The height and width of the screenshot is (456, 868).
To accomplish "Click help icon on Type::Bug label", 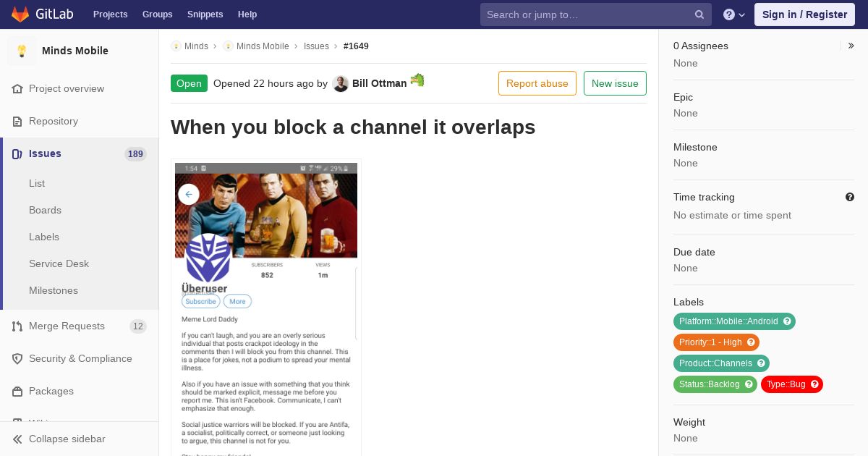I will tap(814, 384).
